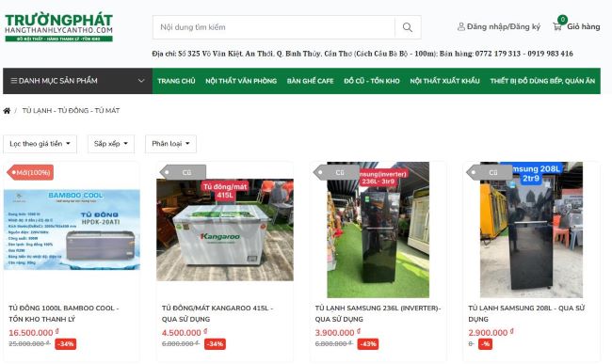Click the Samsung 208L fridge image
The width and height of the screenshot is (612, 364).
tap(531, 229)
